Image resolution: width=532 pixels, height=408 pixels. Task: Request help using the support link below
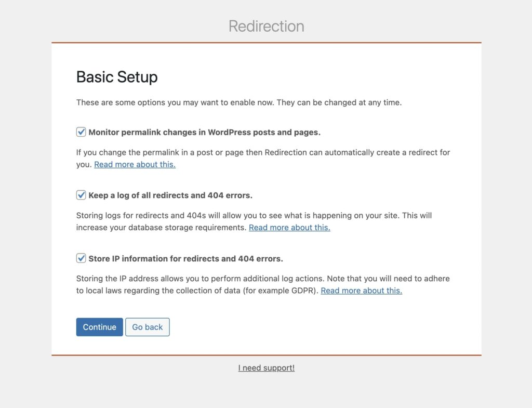266,367
